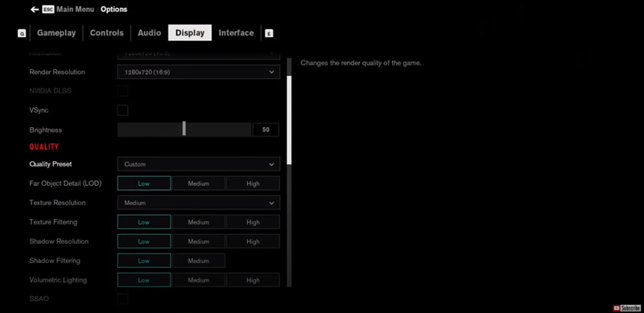
Task: Set Volumetric Lighting to Low
Action: (144, 280)
